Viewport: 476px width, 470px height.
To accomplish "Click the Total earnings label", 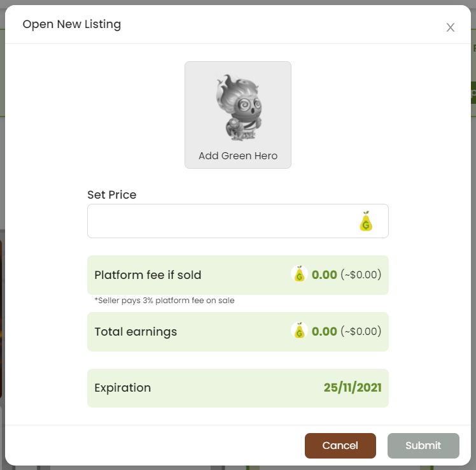I will tap(136, 332).
